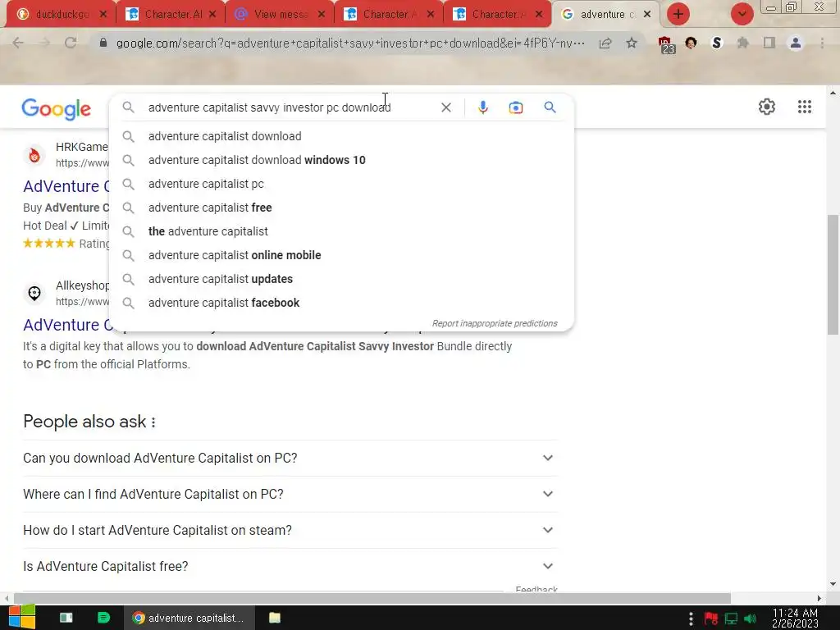
Task: Show hidden tray icons three dots
Action: pyautogui.click(x=691, y=619)
